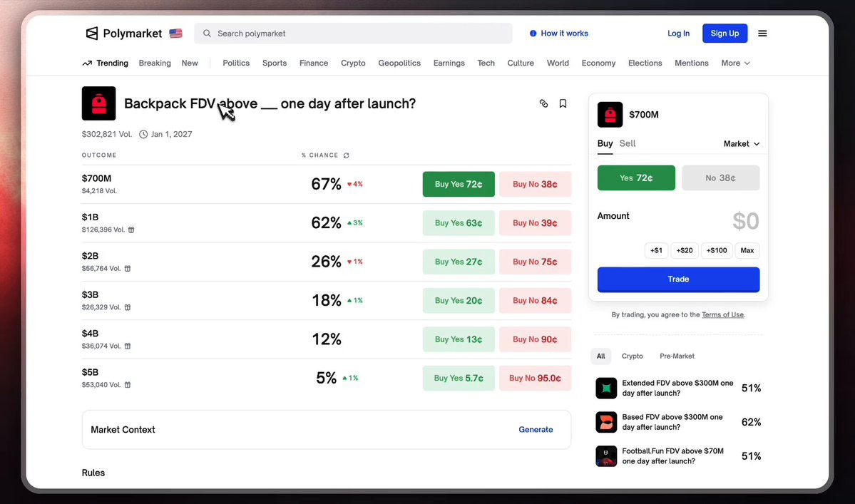Click the gift icon in the $5B row
The height and width of the screenshot is (504, 855).
tap(128, 385)
